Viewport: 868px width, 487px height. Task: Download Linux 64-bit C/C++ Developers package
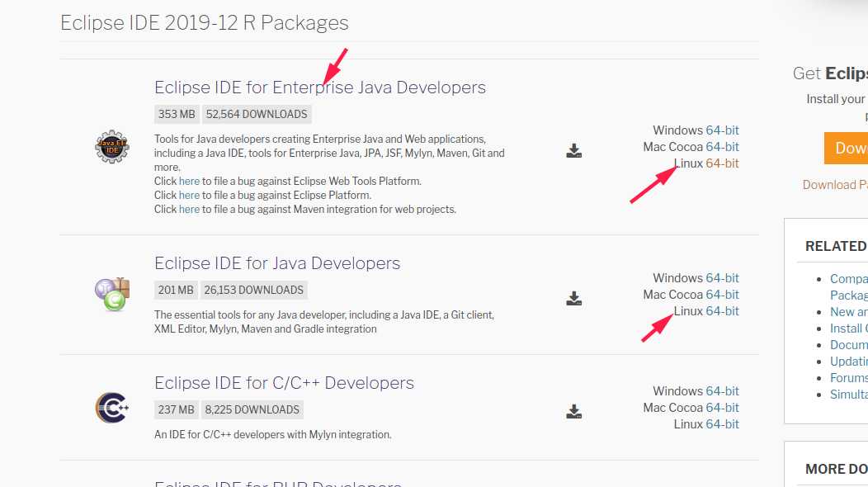click(722, 424)
